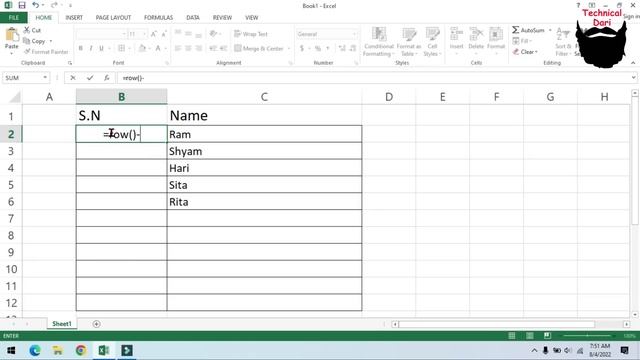Switch to the DATA tab
The width and height of the screenshot is (640, 360).
coord(193,18)
